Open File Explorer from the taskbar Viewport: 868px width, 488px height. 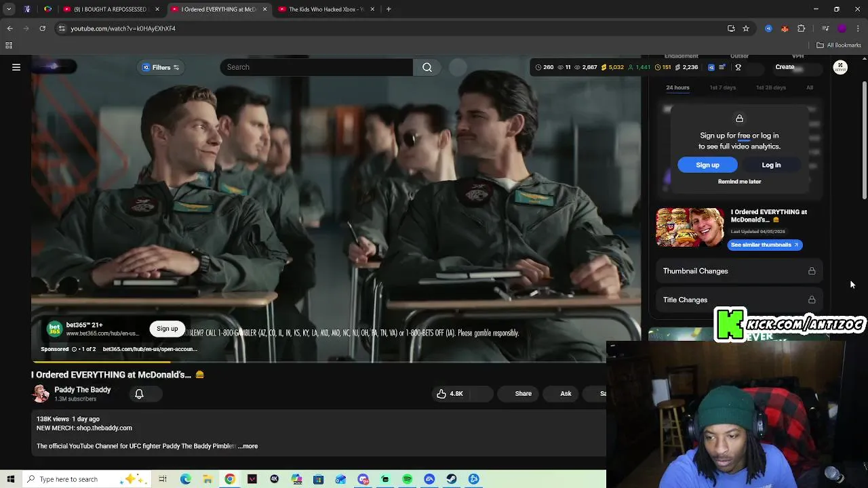tap(208, 479)
